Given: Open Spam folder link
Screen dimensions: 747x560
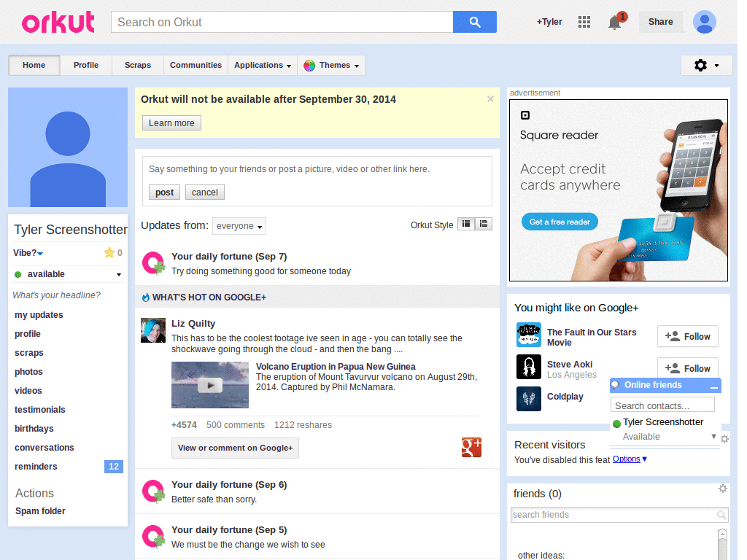Looking at the screenshot, I should (x=41, y=511).
